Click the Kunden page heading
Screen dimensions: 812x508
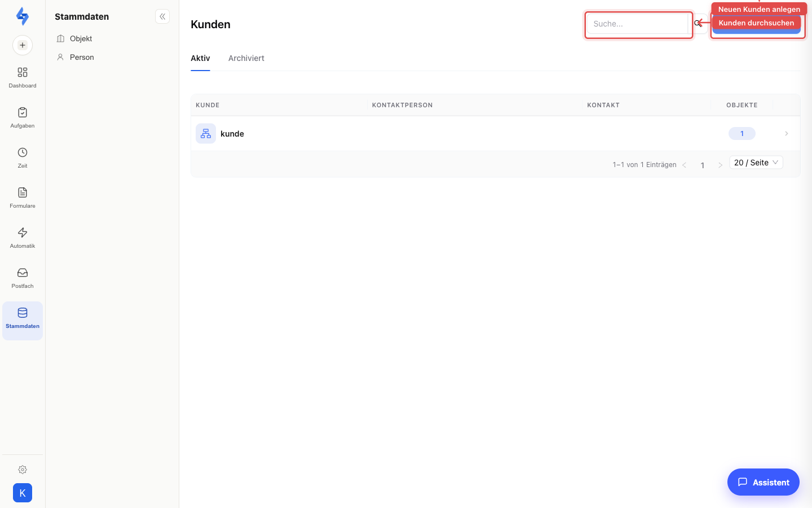point(210,24)
